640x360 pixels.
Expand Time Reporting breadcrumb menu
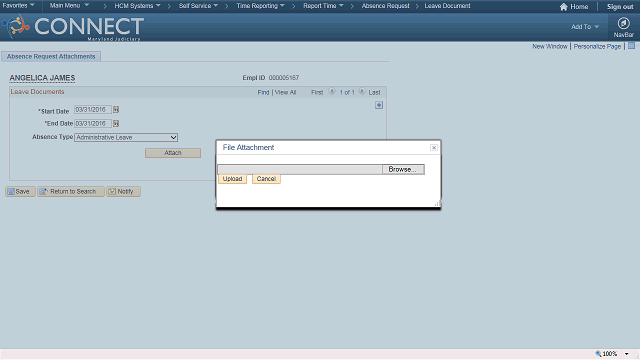[260, 6]
